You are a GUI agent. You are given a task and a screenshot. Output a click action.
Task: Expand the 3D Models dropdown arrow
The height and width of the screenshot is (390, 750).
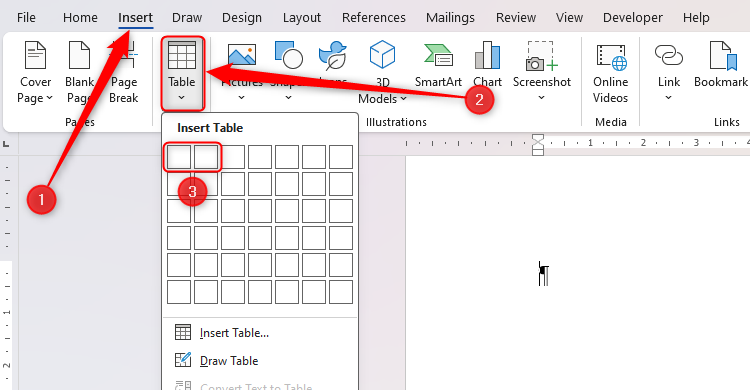[x=403, y=99]
